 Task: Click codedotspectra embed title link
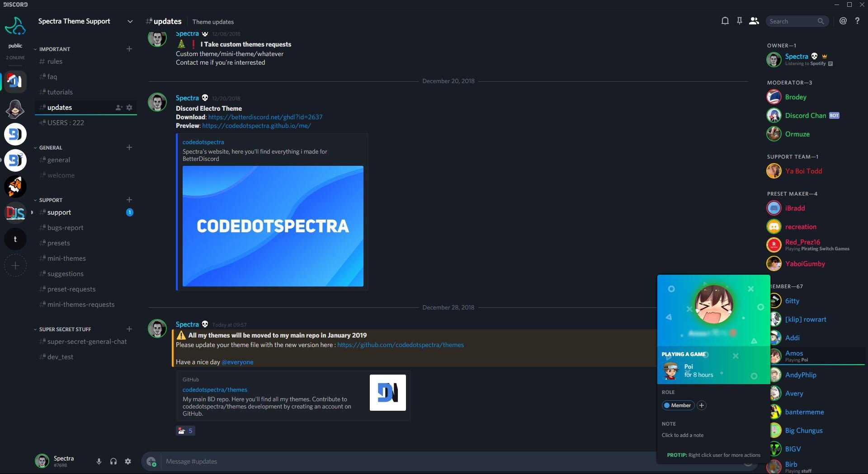(x=203, y=142)
